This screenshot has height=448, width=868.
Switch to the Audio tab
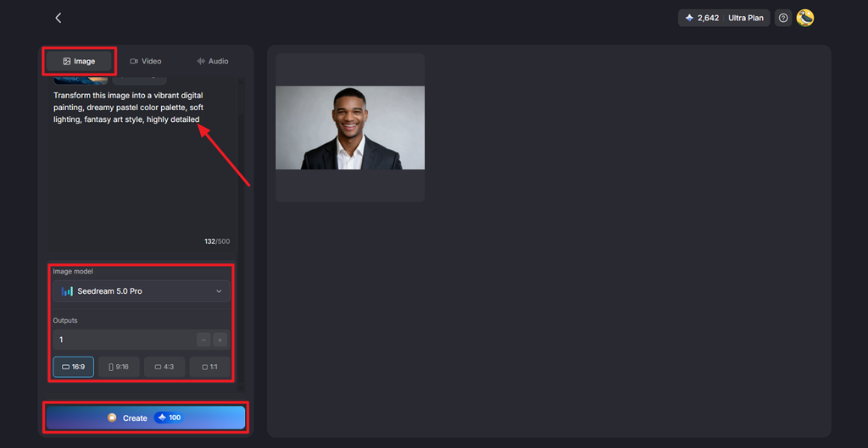[213, 61]
